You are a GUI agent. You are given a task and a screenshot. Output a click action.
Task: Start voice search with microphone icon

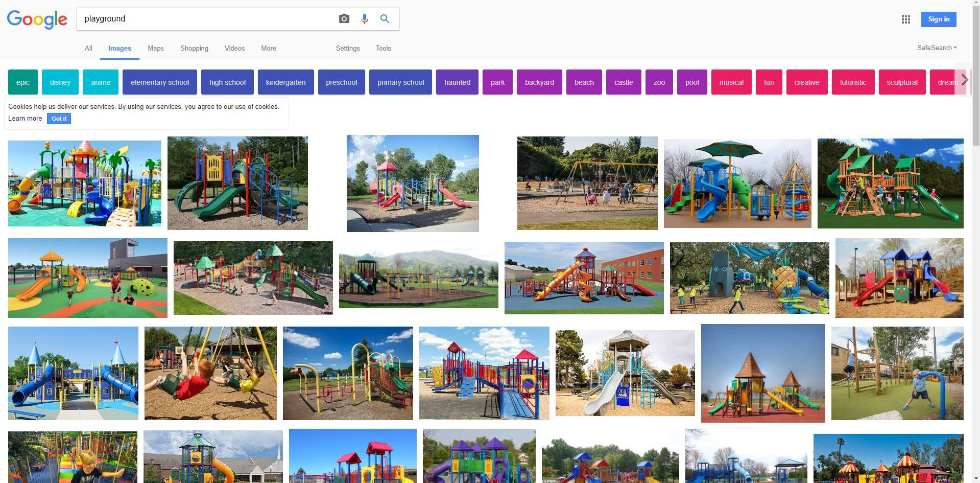365,19
